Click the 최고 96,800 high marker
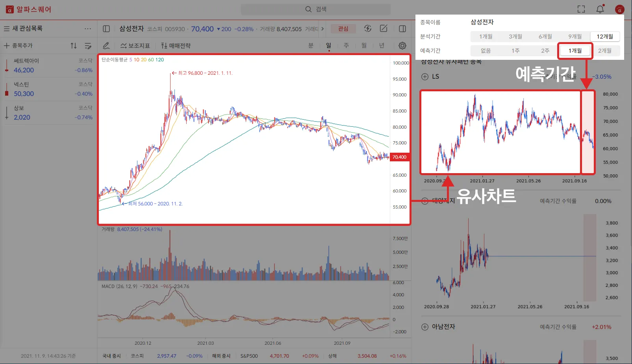Screen dimensions: 632x364 (202, 73)
